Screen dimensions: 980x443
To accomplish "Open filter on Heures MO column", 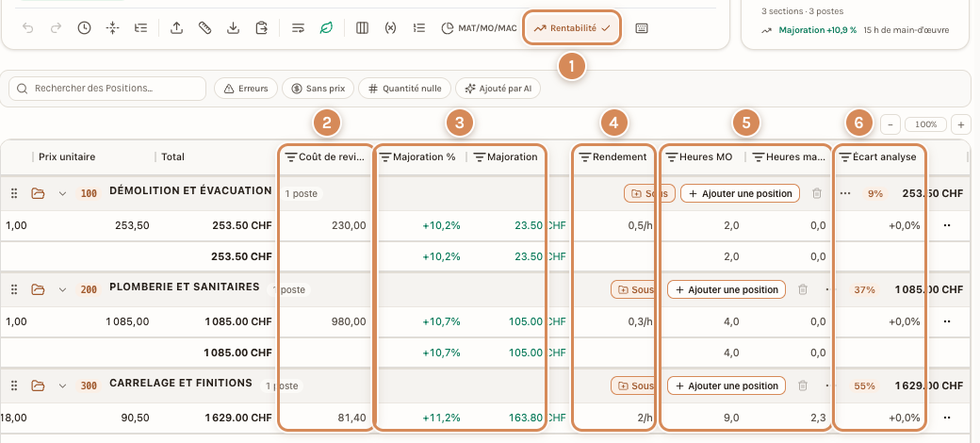I will (672, 156).
